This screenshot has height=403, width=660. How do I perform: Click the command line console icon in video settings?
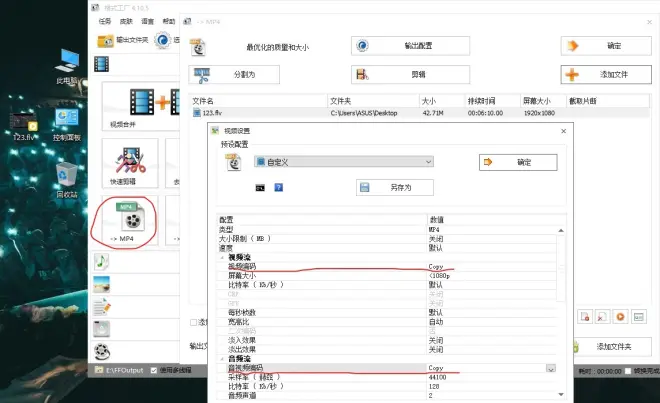pos(260,188)
